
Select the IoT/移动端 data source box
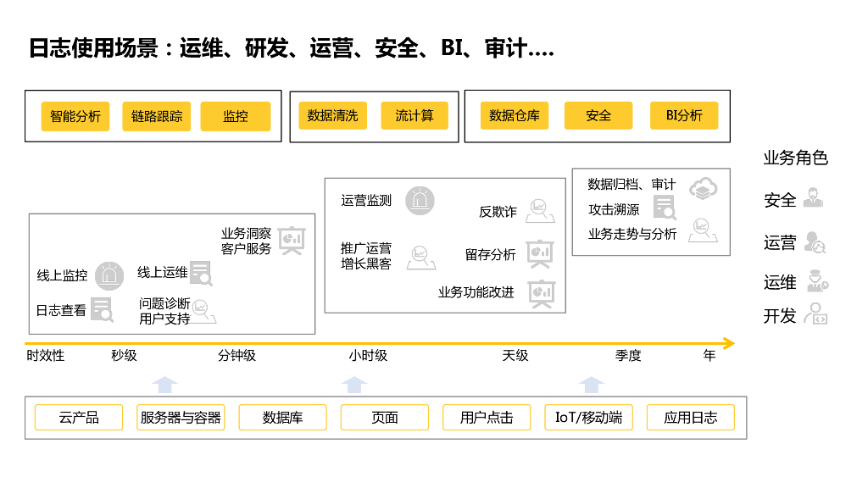[x=588, y=417]
